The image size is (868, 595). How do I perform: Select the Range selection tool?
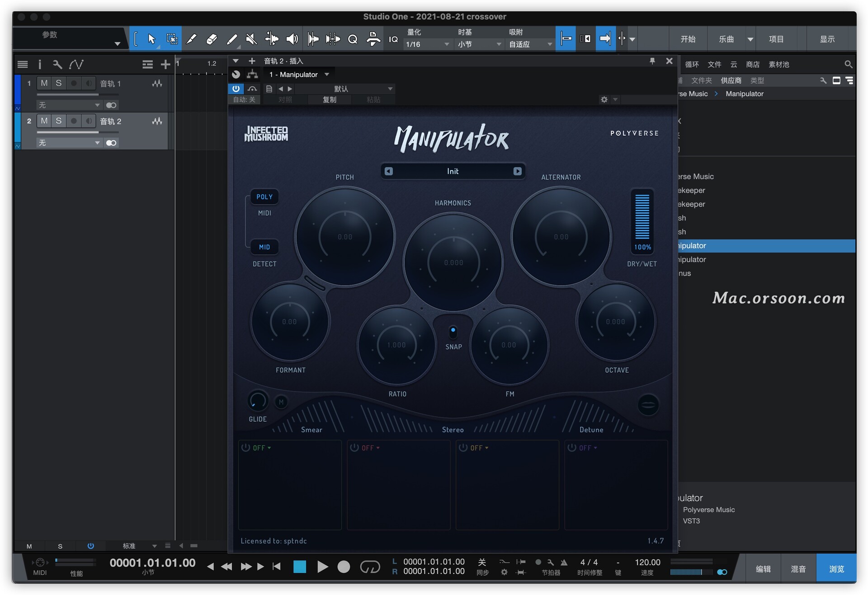click(x=172, y=39)
